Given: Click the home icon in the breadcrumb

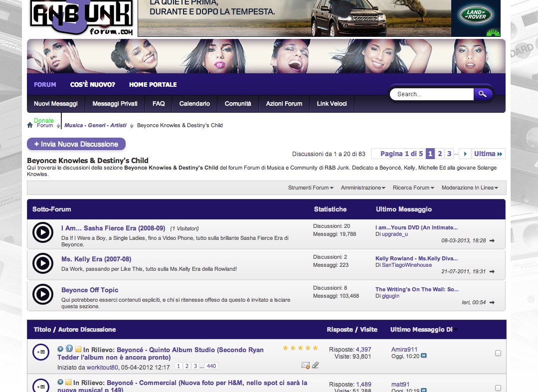Looking at the screenshot, I should (30, 125).
